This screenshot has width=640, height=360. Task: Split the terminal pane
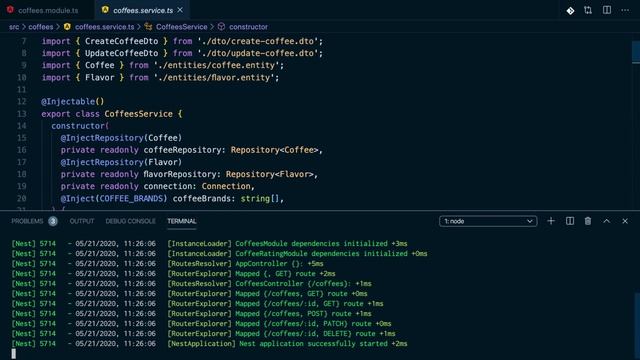point(570,221)
